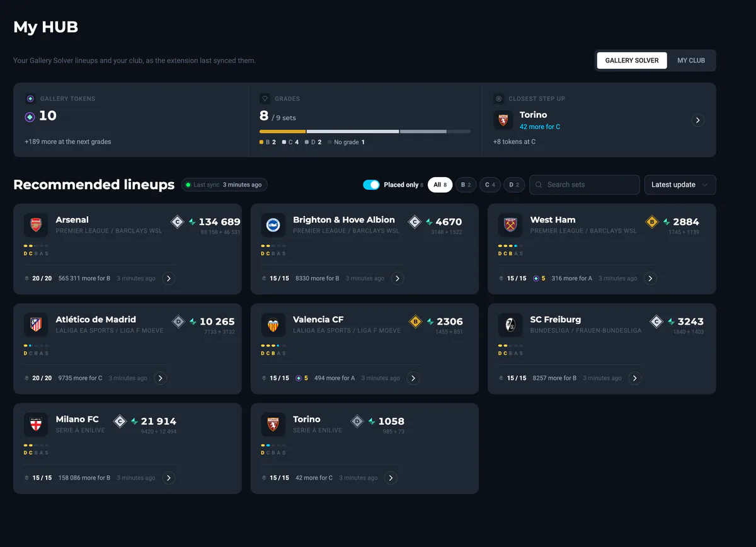Click the West Ham club crest
Viewport: 756px width, 547px height.
pos(510,225)
